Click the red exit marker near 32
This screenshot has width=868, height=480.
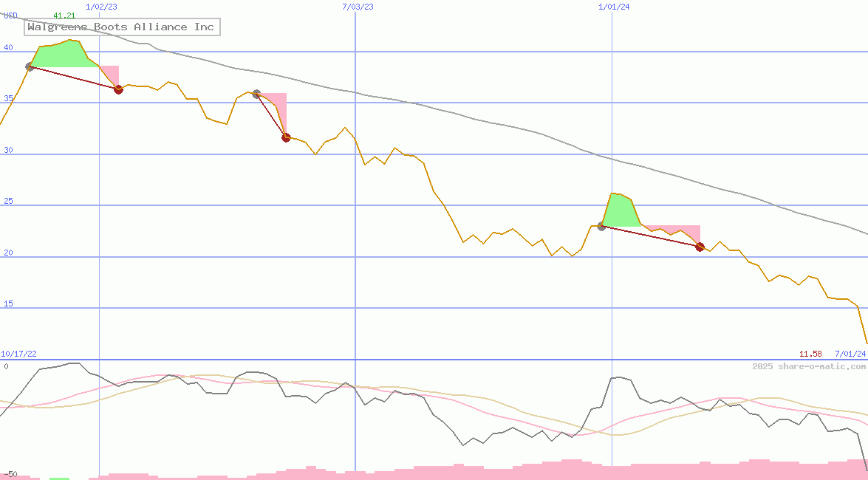click(286, 137)
